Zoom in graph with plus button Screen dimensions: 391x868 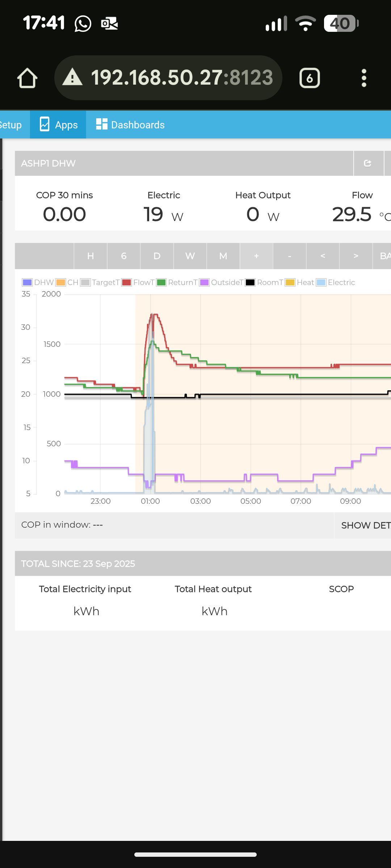tap(256, 256)
